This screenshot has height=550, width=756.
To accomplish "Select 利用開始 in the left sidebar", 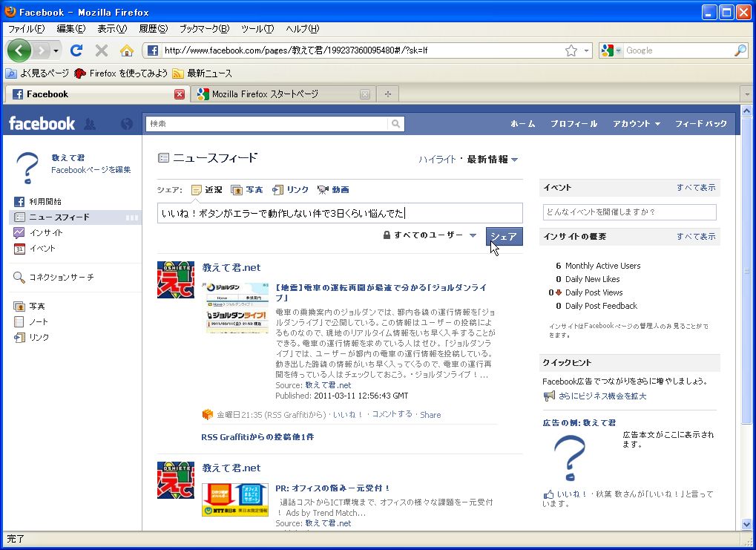I will (45, 202).
